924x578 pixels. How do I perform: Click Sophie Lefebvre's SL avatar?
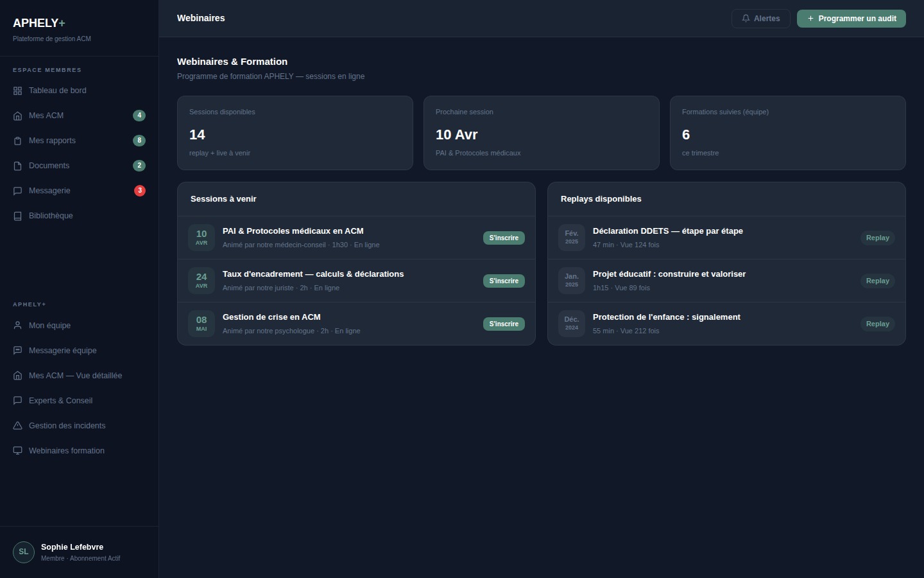(x=24, y=552)
